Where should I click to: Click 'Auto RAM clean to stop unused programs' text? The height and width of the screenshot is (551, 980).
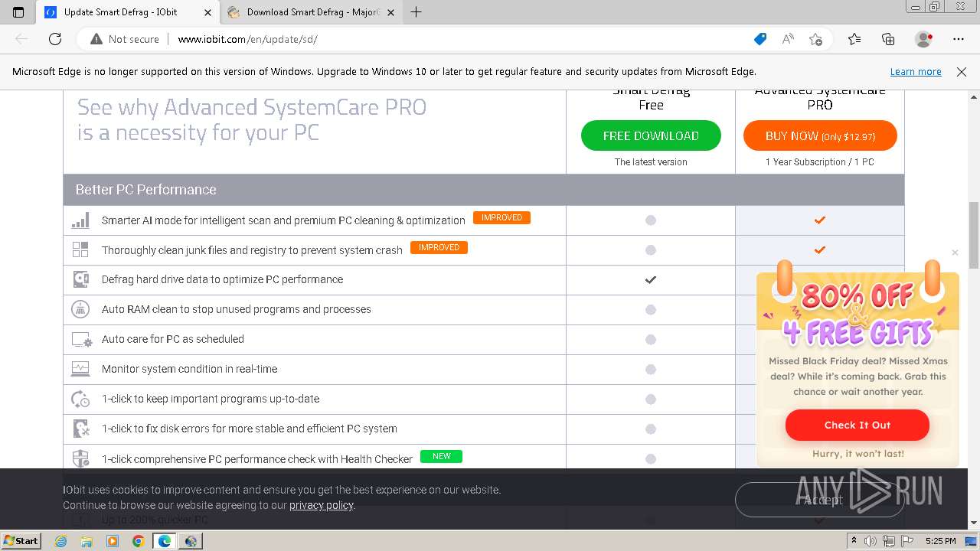click(x=237, y=309)
